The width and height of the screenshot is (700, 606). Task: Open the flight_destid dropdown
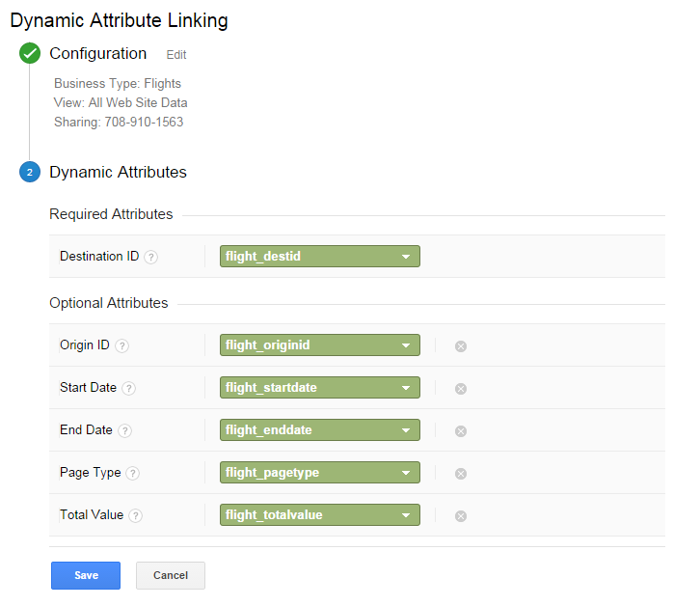pyautogui.click(x=319, y=257)
